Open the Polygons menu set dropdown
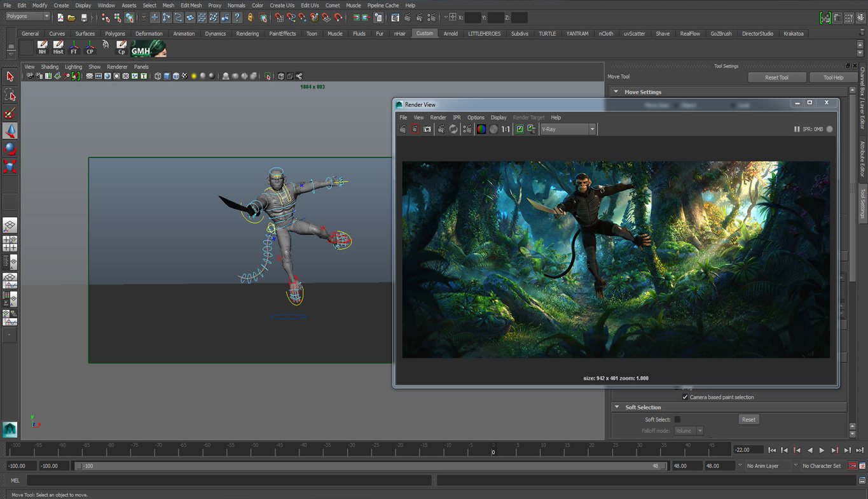This screenshot has height=499, width=868. tap(27, 16)
